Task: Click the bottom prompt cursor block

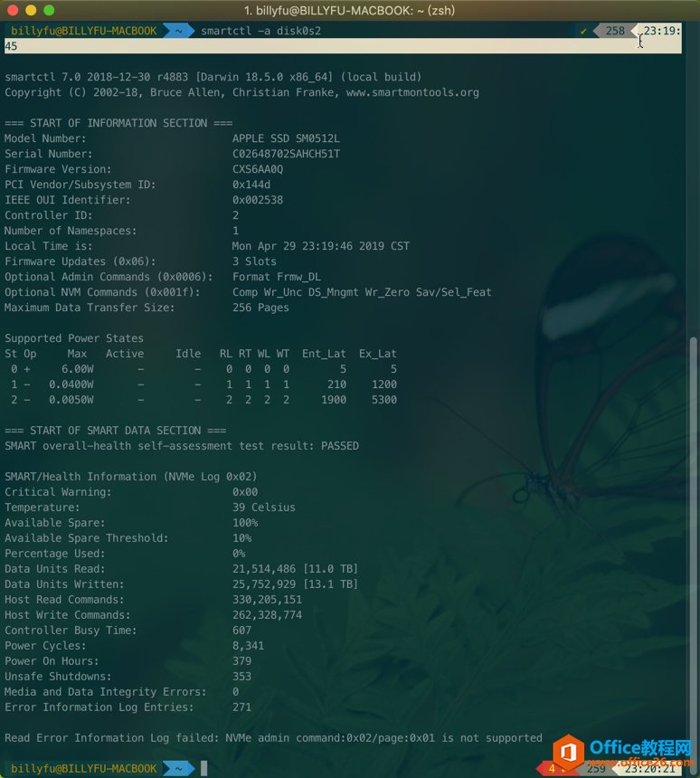Action: click(x=203, y=769)
